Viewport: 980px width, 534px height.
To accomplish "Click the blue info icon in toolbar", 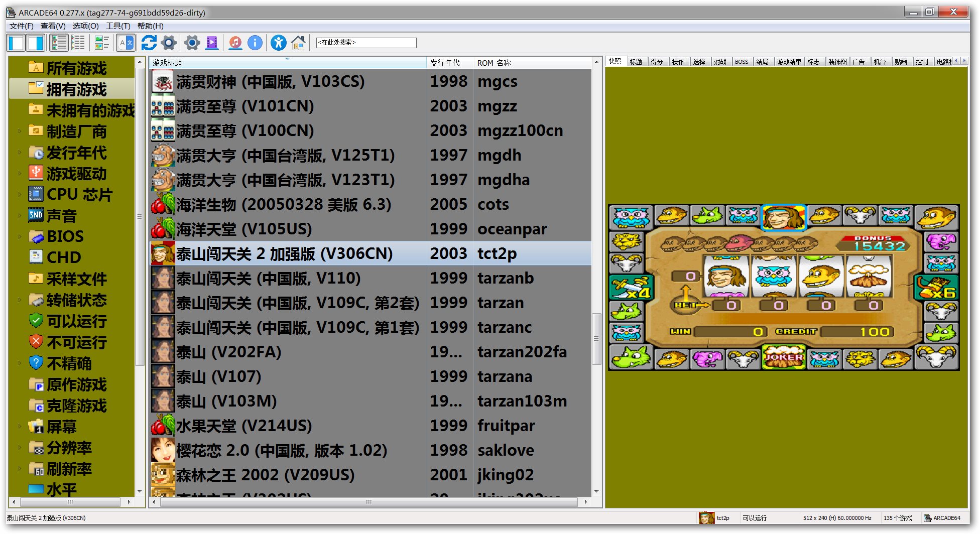I will click(x=255, y=43).
